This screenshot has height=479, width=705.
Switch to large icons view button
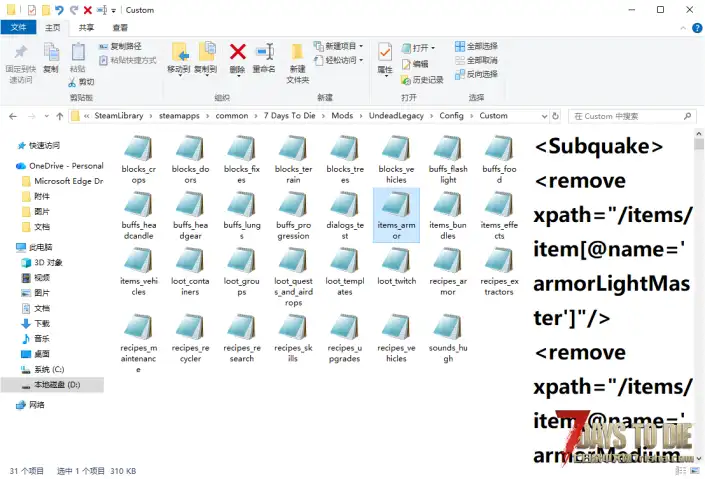pyautogui.click(x=696, y=470)
